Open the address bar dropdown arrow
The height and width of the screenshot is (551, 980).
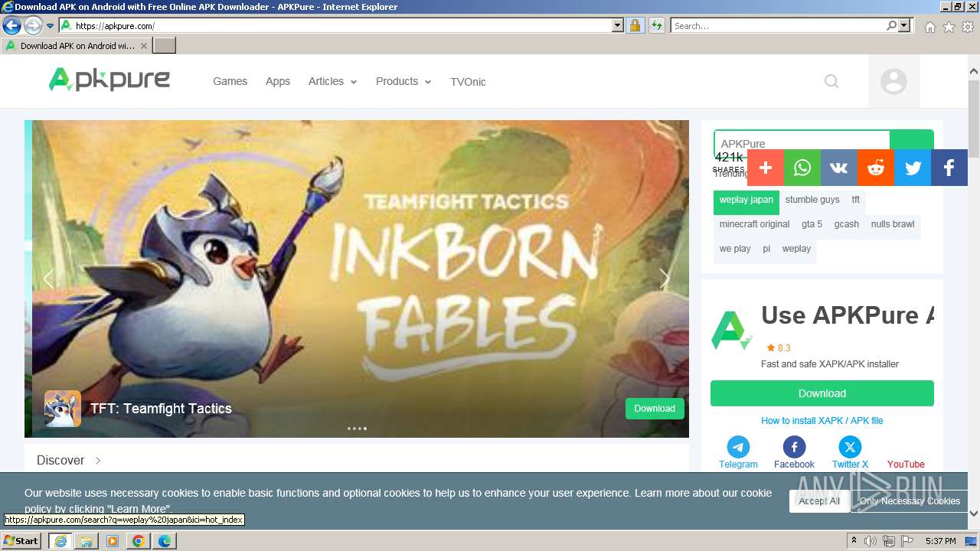pyautogui.click(x=618, y=25)
